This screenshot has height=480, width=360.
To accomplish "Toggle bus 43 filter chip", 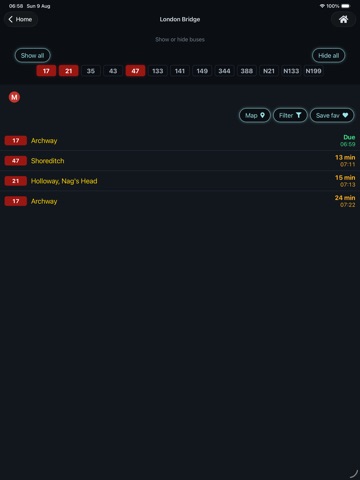I will pyautogui.click(x=113, y=71).
